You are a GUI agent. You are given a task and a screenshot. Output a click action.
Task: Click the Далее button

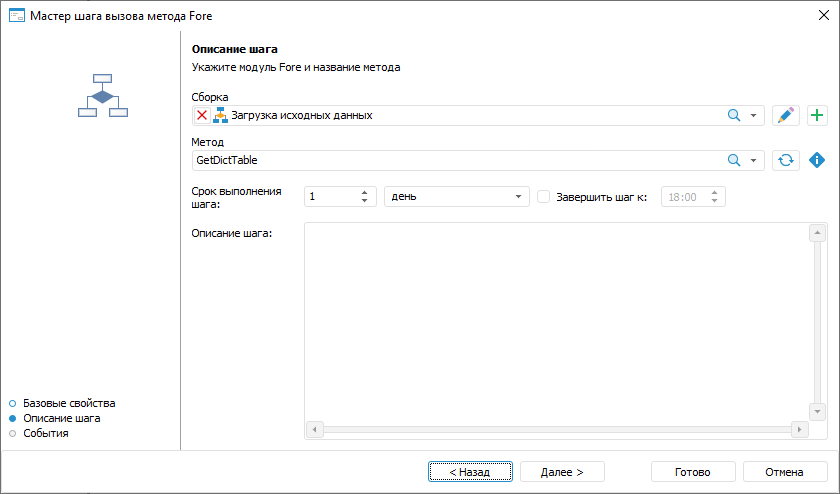(562, 472)
